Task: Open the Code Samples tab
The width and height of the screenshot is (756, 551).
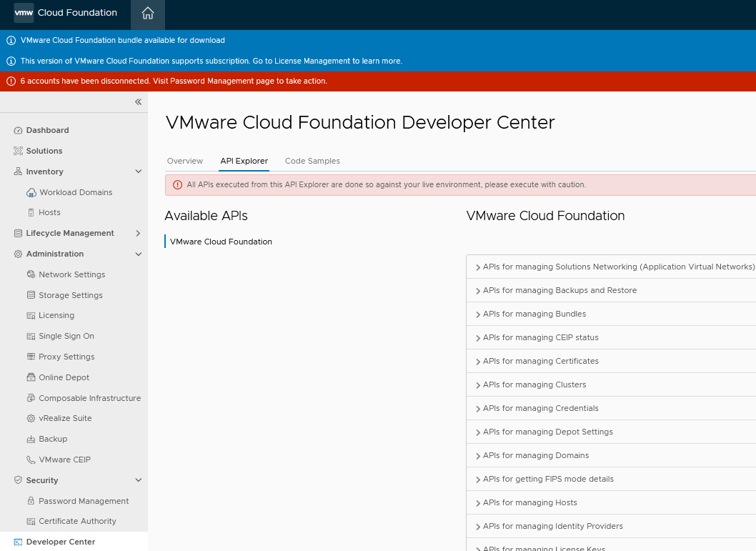Action: (312, 161)
